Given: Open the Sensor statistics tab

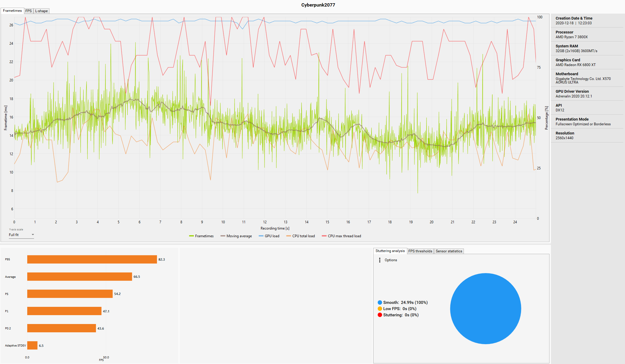Looking at the screenshot, I should (449, 251).
